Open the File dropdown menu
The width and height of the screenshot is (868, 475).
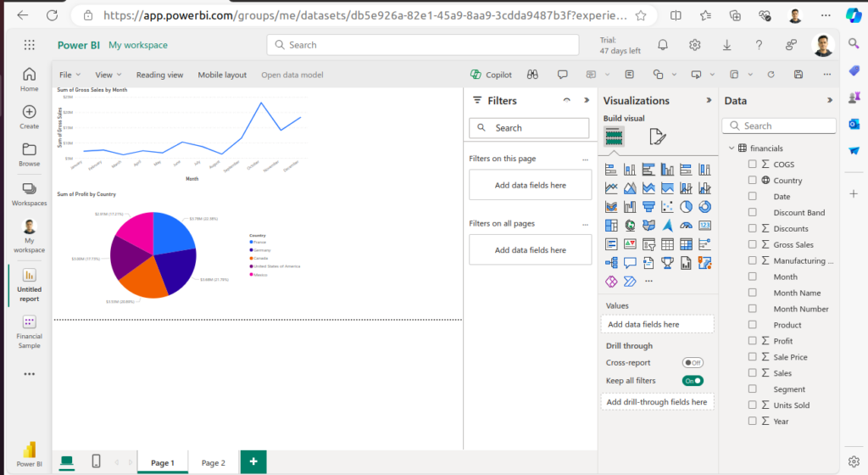coord(69,75)
